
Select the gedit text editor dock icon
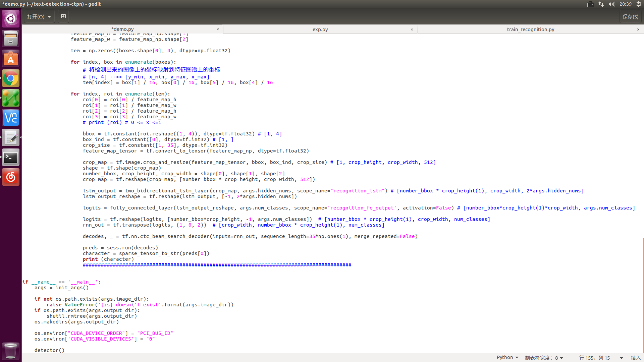coord(11,138)
